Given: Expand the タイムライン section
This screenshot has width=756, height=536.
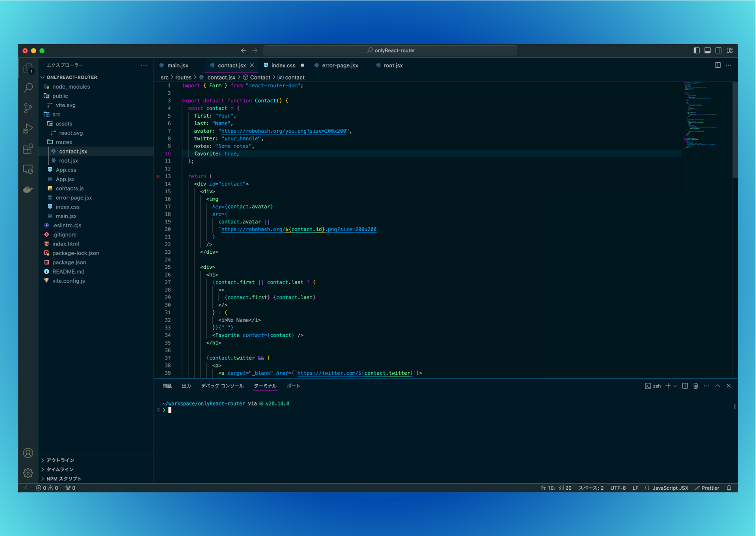Looking at the screenshot, I should 96,469.
